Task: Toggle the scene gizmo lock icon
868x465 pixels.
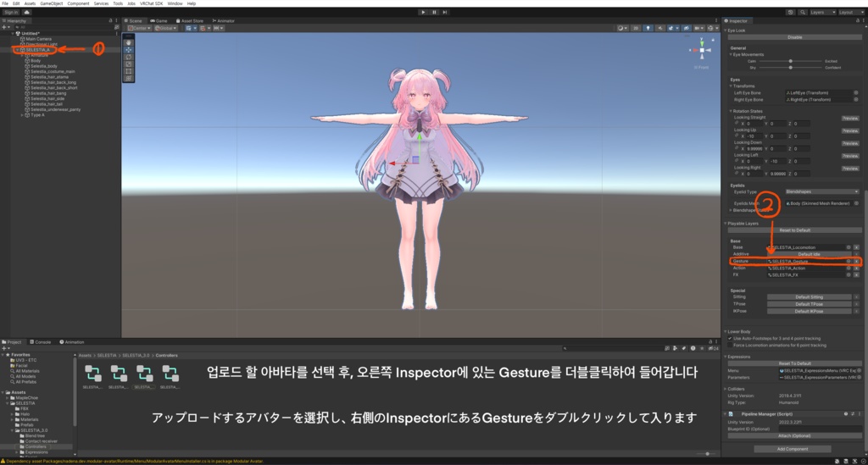Action: coord(715,41)
